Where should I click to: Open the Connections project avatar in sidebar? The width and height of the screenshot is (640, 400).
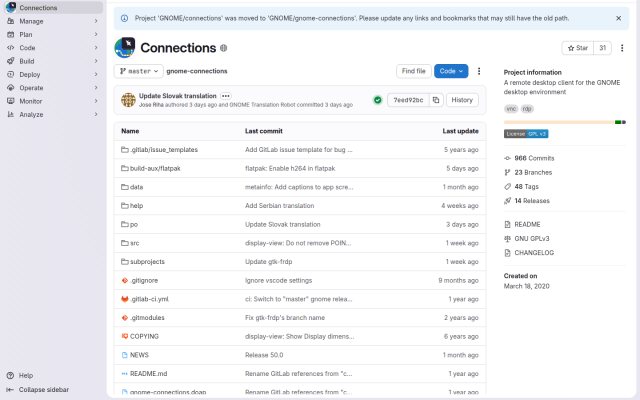(11, 7)
